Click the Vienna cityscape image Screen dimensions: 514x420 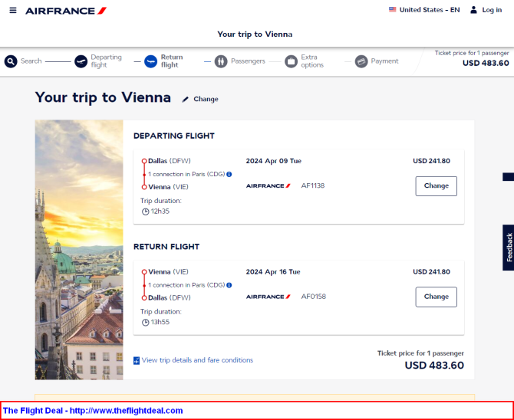[79, 250]
